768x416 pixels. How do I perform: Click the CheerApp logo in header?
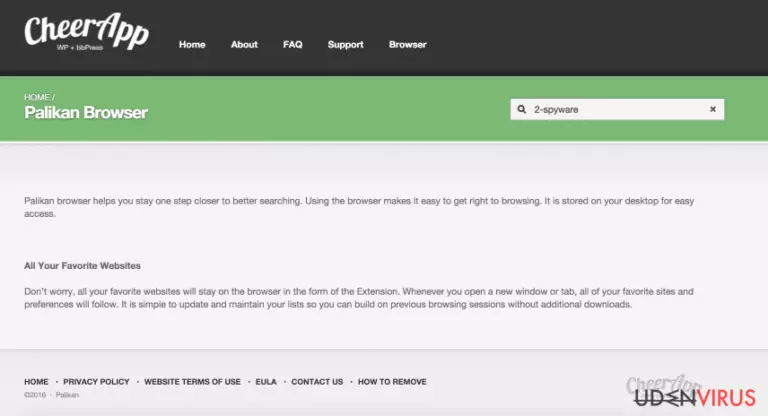tap(87, 31)
